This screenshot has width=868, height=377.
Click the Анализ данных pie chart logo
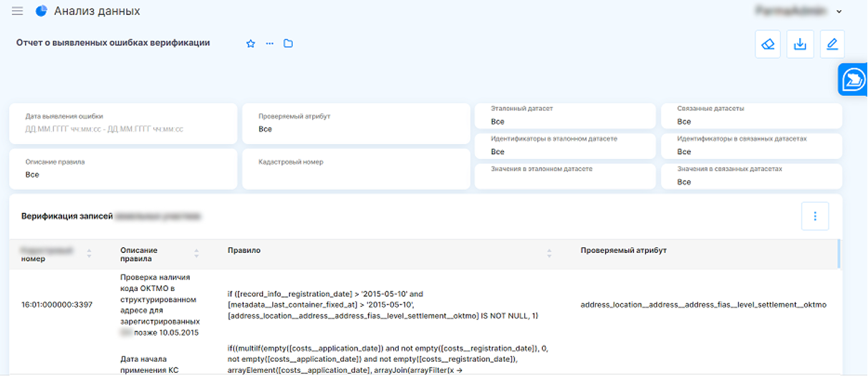point(41,11)
